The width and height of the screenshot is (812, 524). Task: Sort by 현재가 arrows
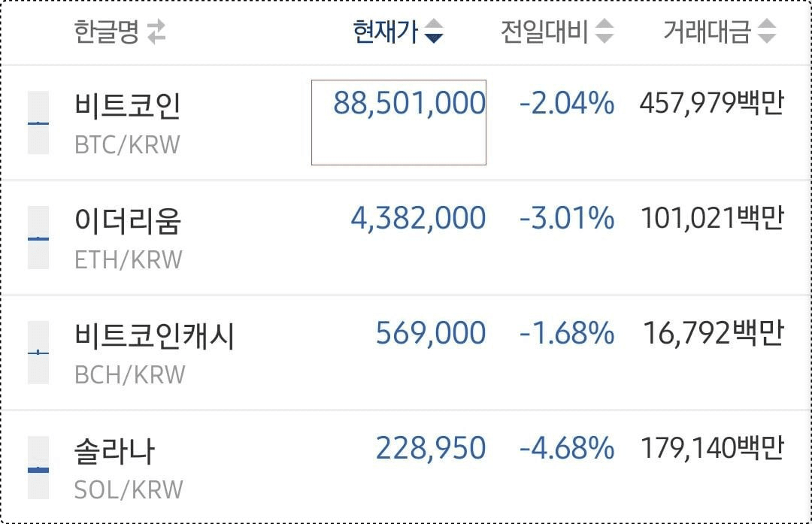click(434, 31)
